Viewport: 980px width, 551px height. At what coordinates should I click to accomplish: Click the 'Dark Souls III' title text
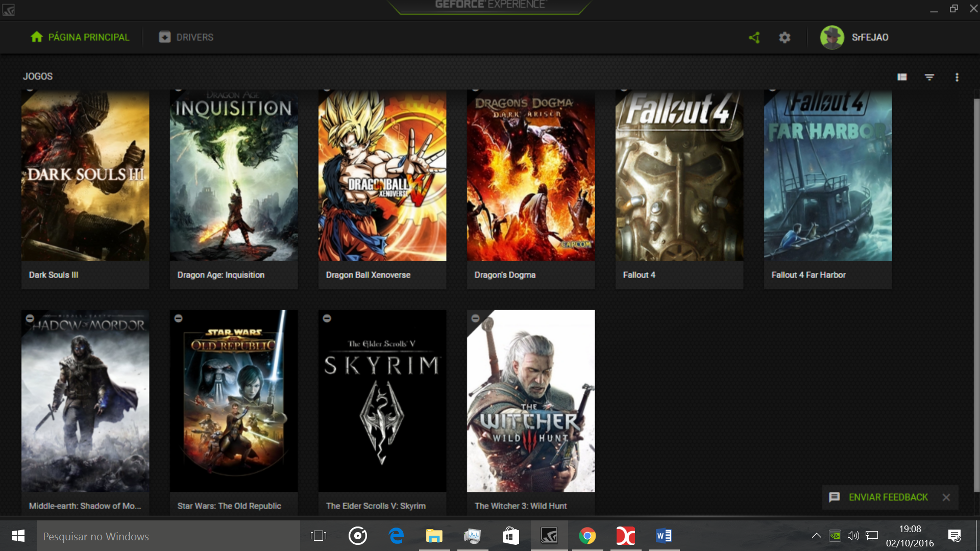click(54, 275)
